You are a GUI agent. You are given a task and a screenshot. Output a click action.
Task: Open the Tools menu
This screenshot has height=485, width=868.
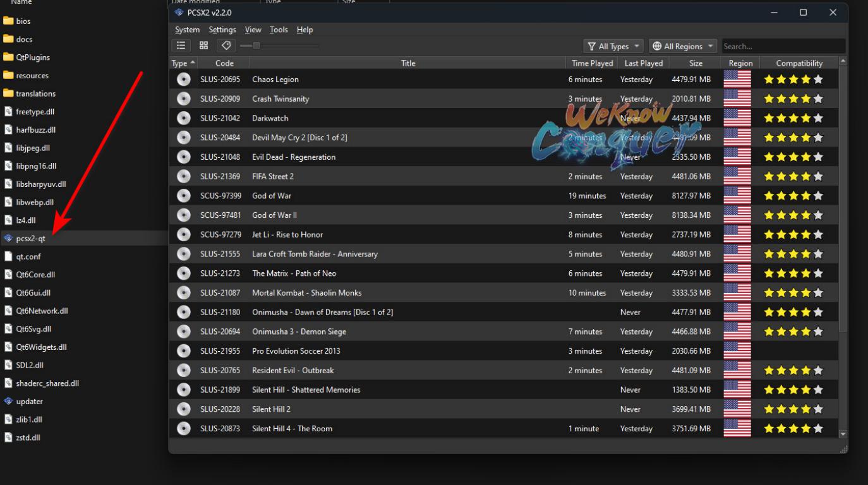pos(279,30)
